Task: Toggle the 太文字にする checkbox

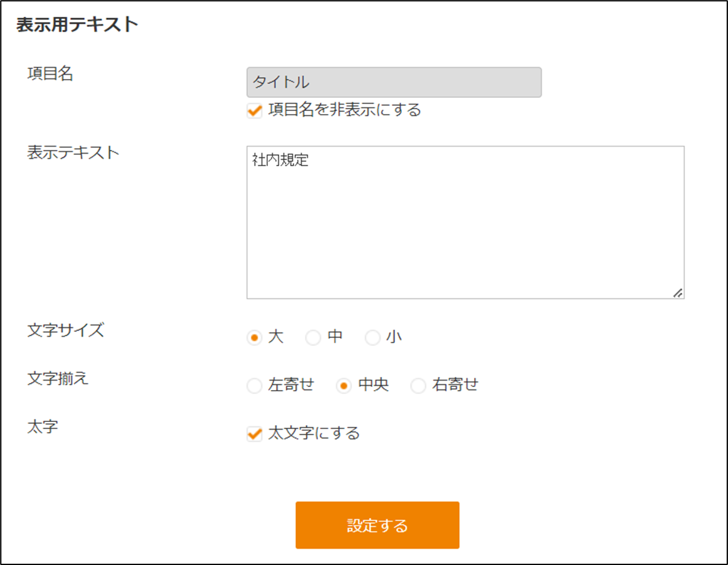Action: coord(255,433)
